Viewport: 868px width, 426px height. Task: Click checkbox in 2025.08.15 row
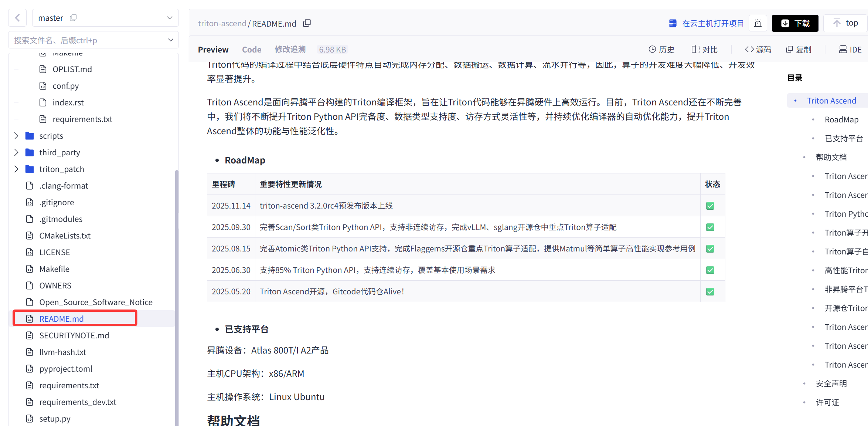coord(710,249)
